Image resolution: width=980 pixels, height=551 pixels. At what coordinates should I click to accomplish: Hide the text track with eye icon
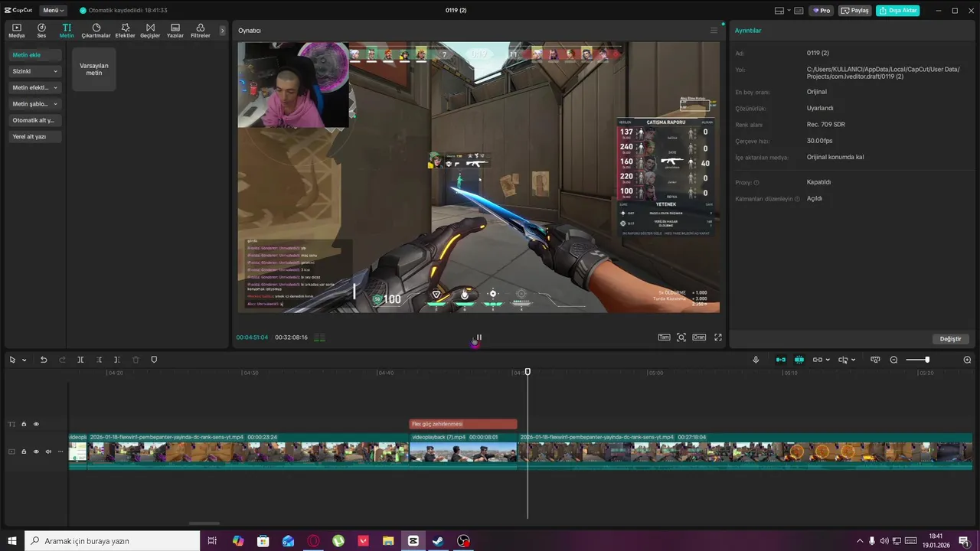(36, 424)
